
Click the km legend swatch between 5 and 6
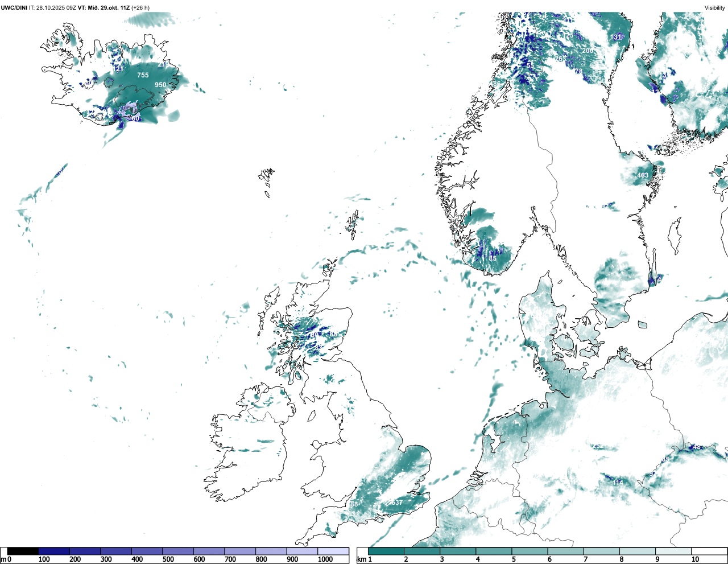coord(530,551)
